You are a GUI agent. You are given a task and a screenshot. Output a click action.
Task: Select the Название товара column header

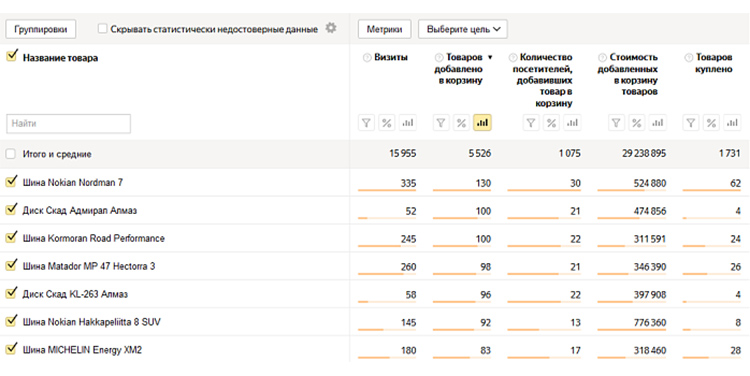60,58
